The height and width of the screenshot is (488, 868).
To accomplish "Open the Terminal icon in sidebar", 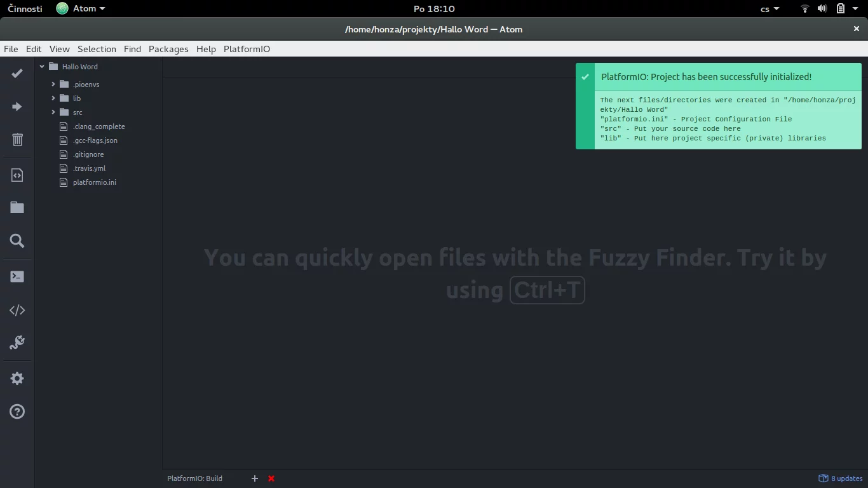I will coord(17,277).
